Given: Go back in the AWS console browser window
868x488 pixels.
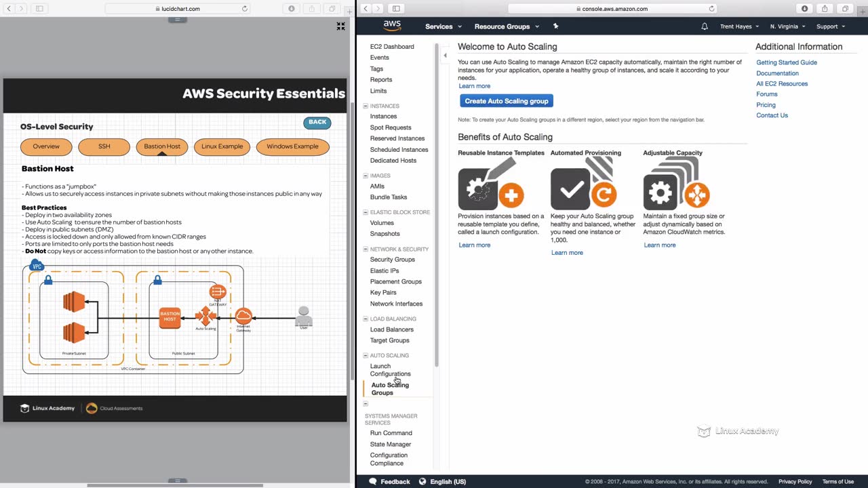Looking at the screenshot, I should coord(366,9).
